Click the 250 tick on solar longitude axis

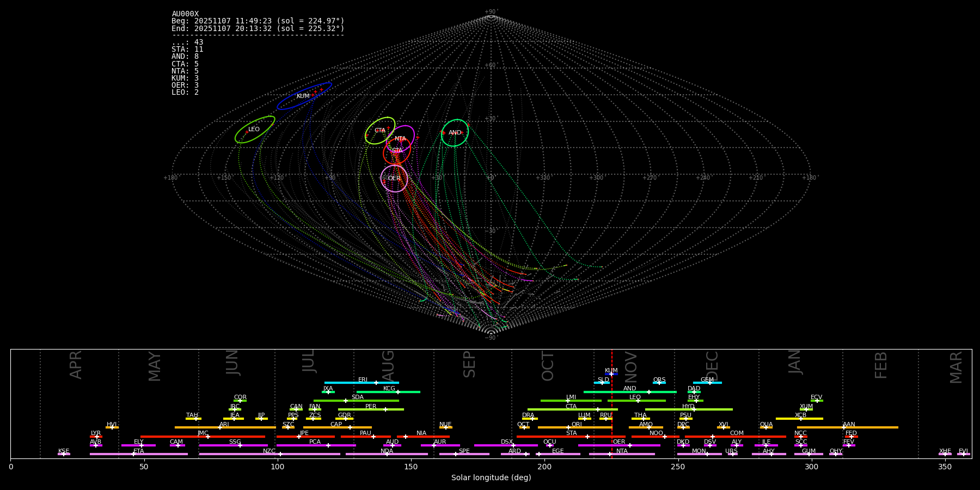point(678,467)
